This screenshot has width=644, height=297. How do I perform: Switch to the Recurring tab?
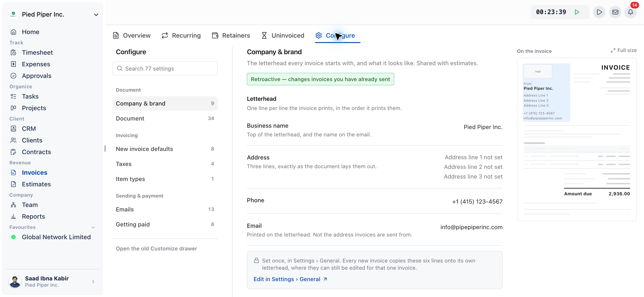tap(181, 35)
